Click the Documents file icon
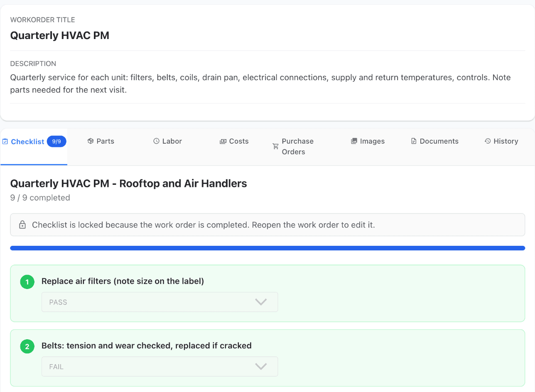535x392 pixels. pyautogui.click(x=414, y=141)
